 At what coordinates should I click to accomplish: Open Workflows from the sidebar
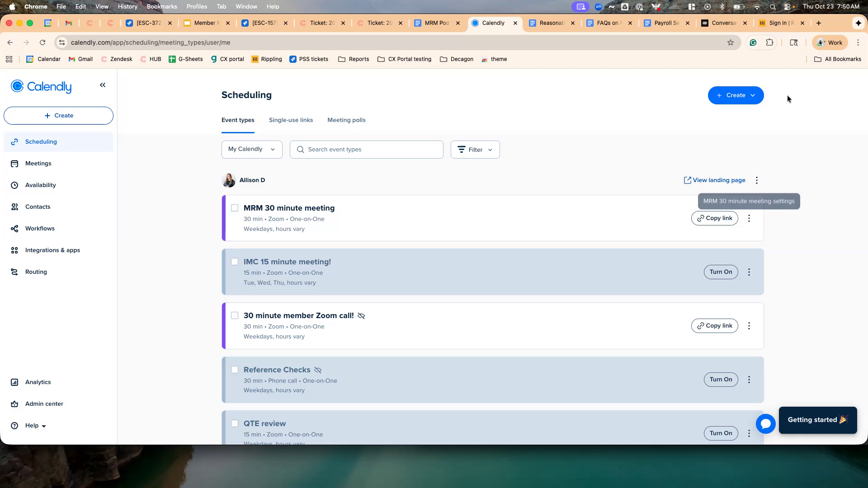pyautogui.click(x=40, y=229)
